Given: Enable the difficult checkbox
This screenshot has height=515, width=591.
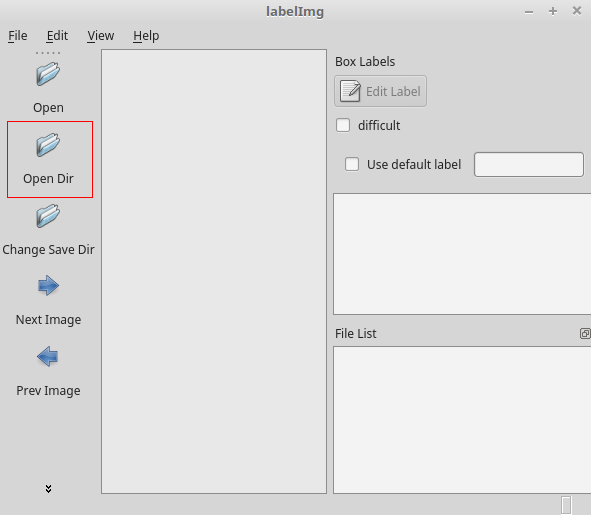Looking at the screenshot, I should pos(343,125).
